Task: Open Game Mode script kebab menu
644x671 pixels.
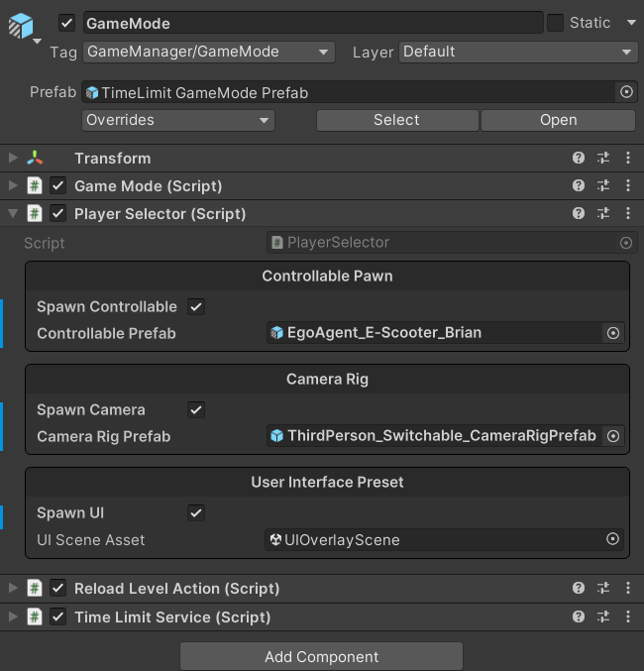Action: (628, 185)
